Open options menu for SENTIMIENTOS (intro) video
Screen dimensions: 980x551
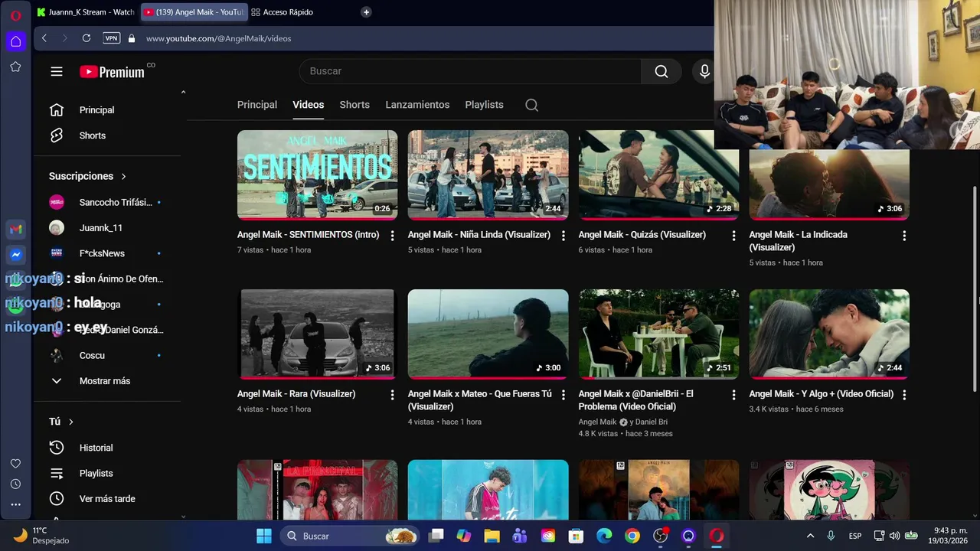coord(392,236)
